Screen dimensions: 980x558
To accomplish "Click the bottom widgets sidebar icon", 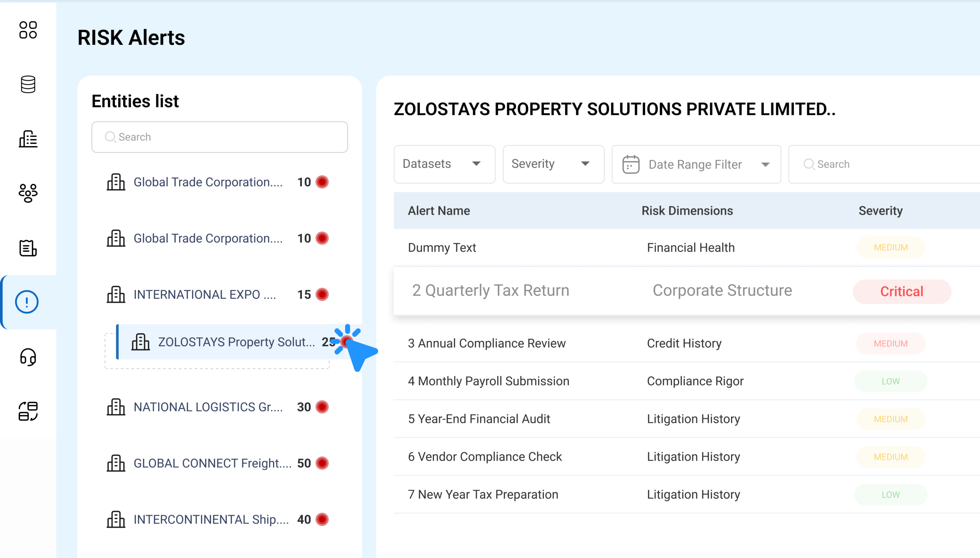I will 28,411.
